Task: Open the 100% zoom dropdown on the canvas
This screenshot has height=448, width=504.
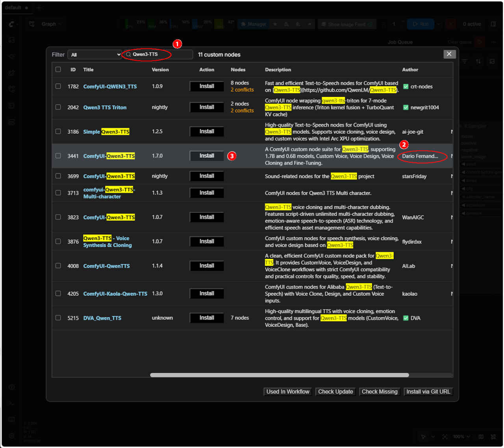Action: tap(461, 437)
